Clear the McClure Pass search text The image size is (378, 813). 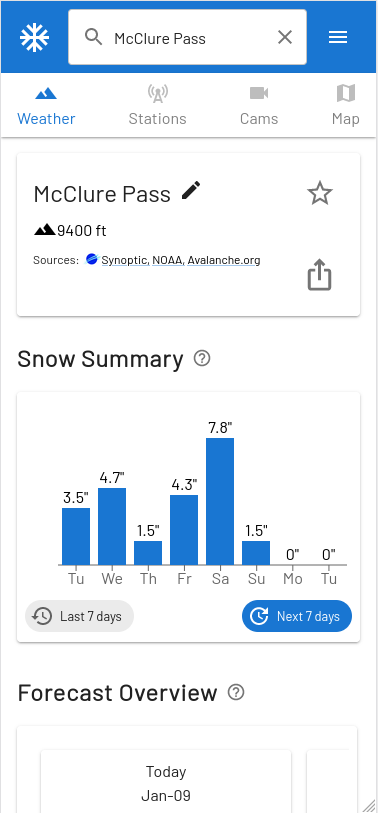[x=285, y=37]
